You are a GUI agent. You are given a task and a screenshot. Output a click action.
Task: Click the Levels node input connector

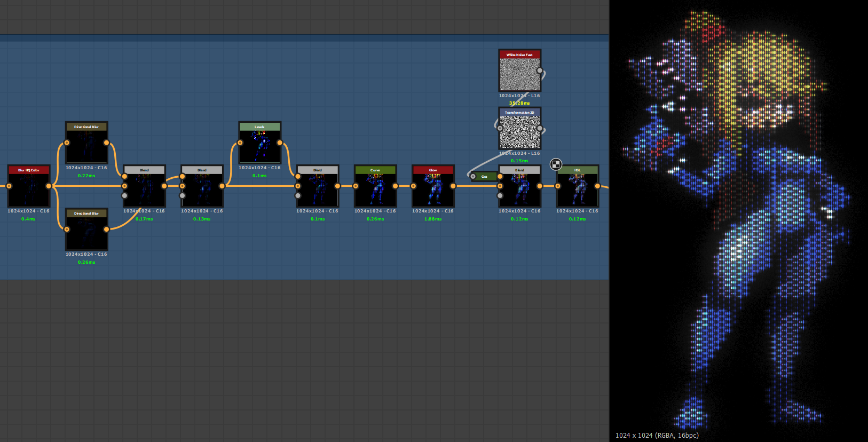[240, 143]
